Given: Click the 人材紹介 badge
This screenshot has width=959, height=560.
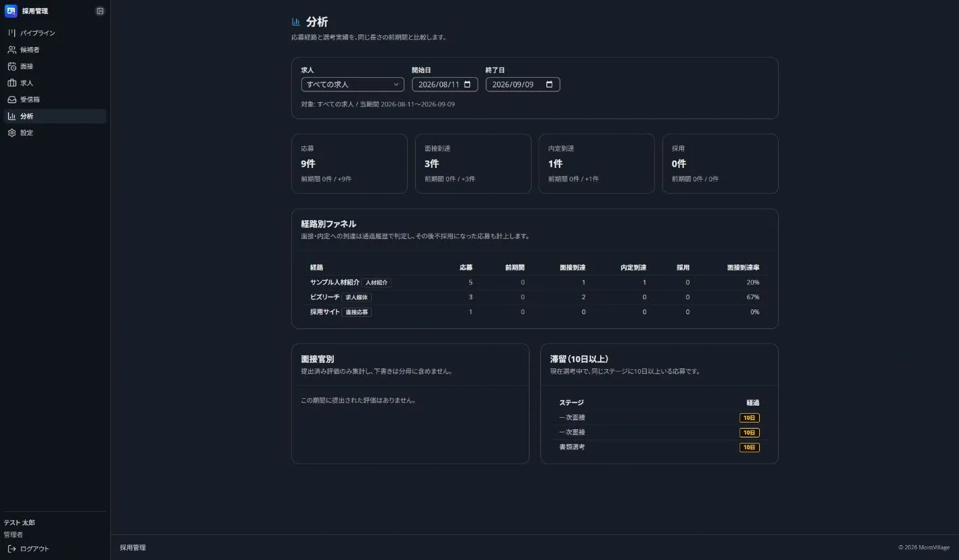Looking at the screenshot, I should [x=377, y=282].
